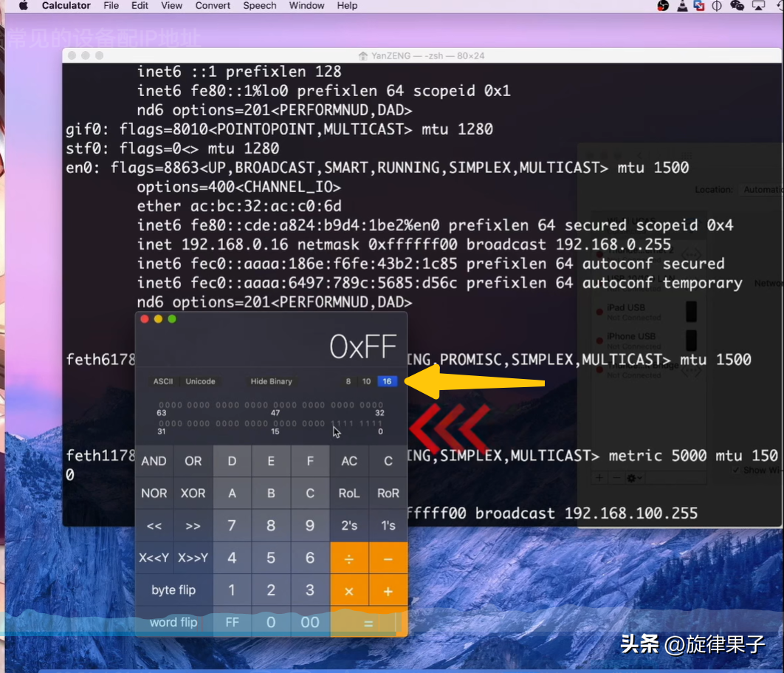Click the WeChat icon in menu bar
The image size is (784, 673).
737,6
